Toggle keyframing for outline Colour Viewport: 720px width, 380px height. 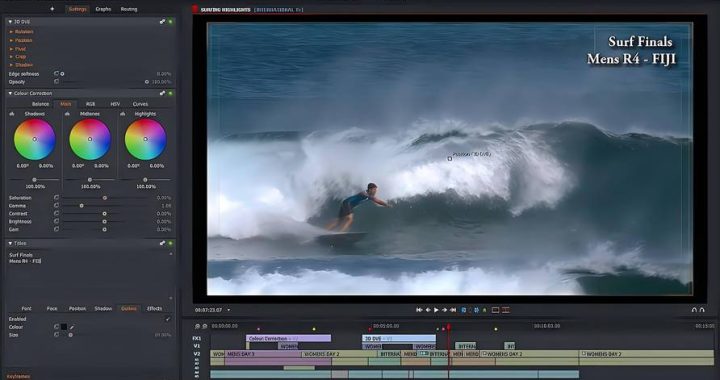point(56,327)
